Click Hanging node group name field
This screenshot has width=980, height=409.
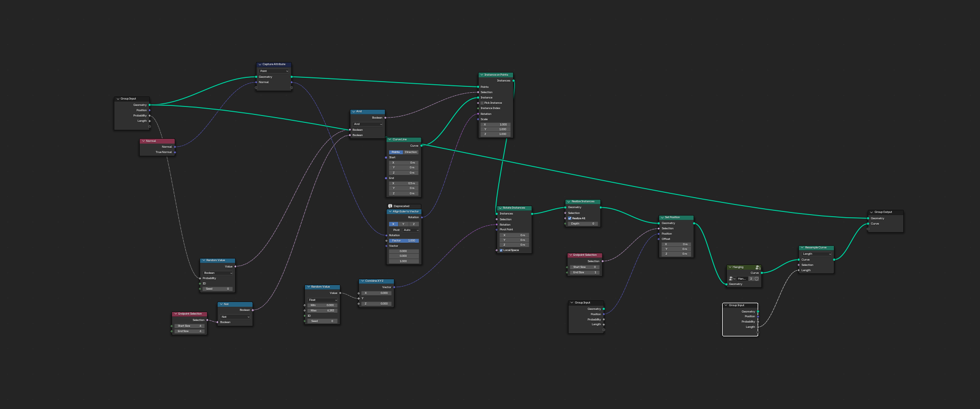pos(742,279)
